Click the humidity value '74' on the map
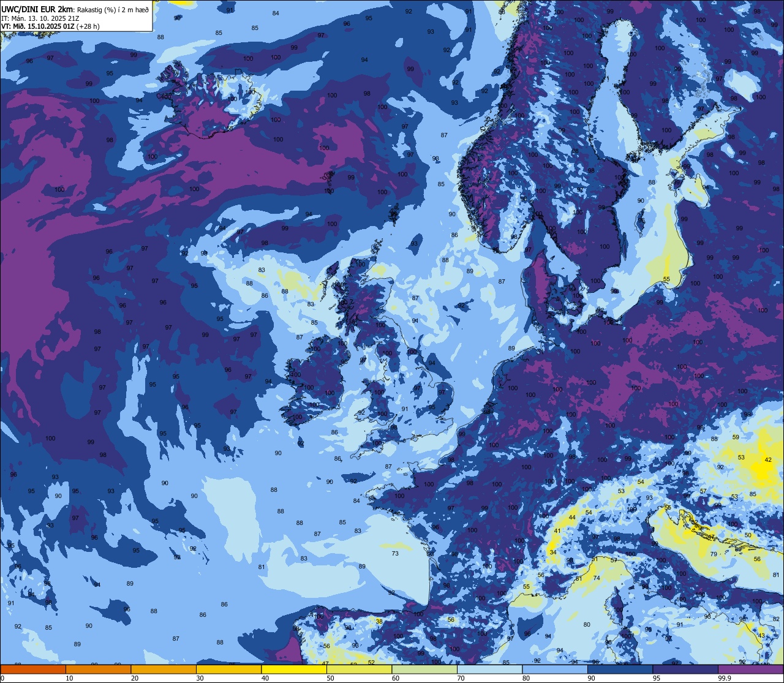Screen dimensions: 784x683 pos(597,578)
